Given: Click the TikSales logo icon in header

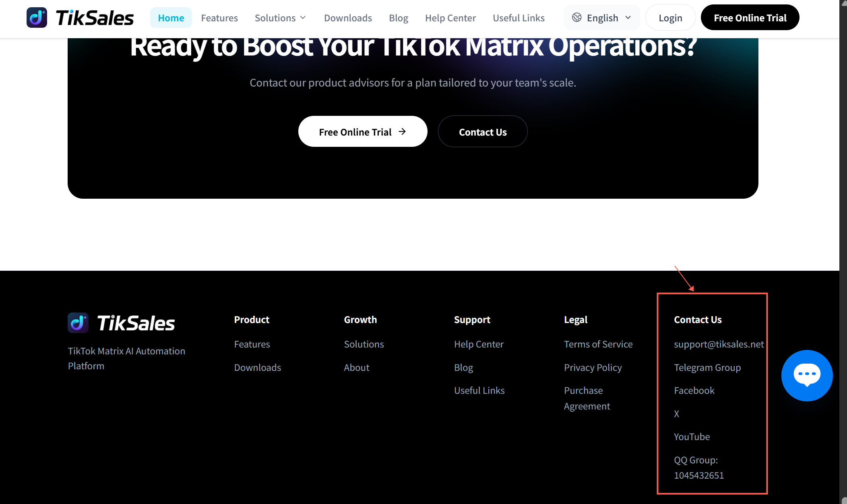Looking at the screenshot, I should point(37,18).
